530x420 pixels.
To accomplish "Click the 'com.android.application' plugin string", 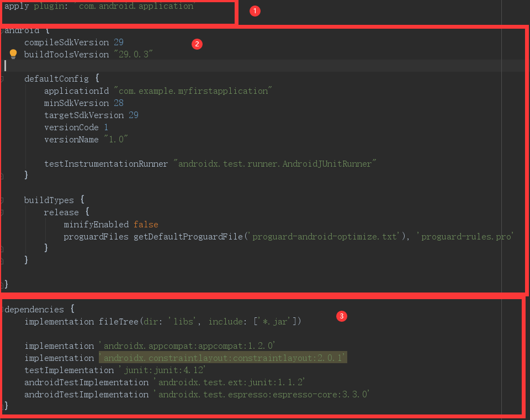I will 134,6.
